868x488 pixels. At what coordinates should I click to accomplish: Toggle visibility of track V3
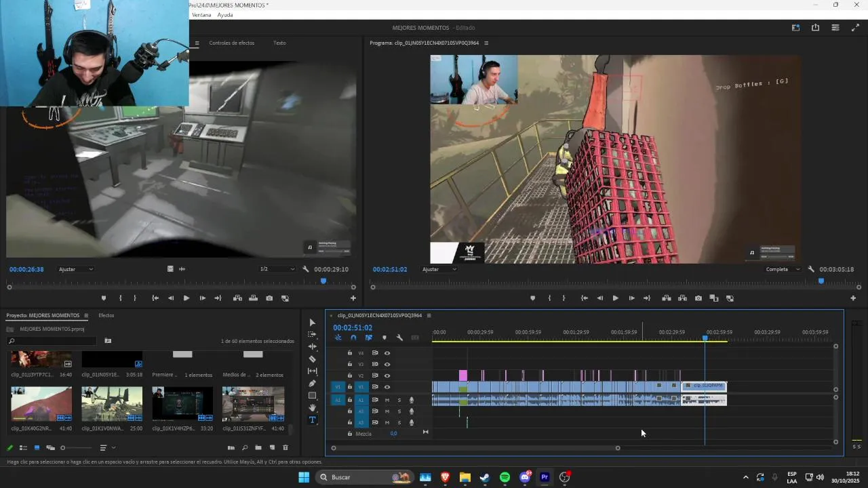coord(387,365)
